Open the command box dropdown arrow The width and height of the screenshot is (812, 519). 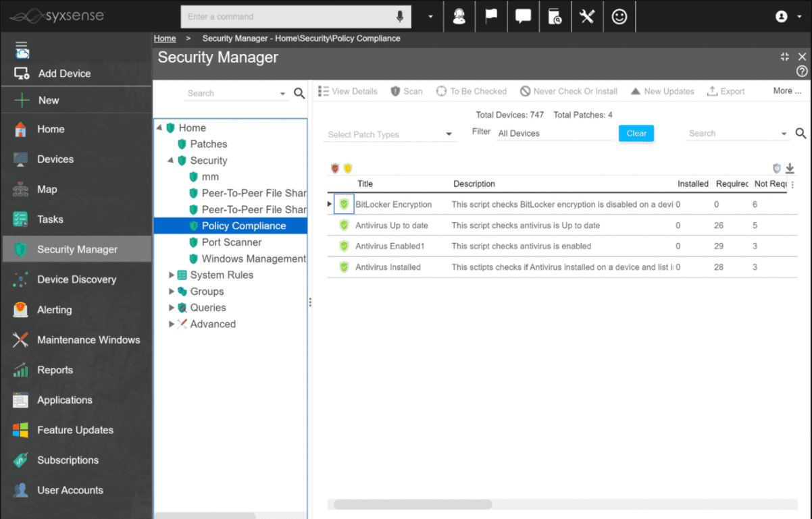point(431,17)
